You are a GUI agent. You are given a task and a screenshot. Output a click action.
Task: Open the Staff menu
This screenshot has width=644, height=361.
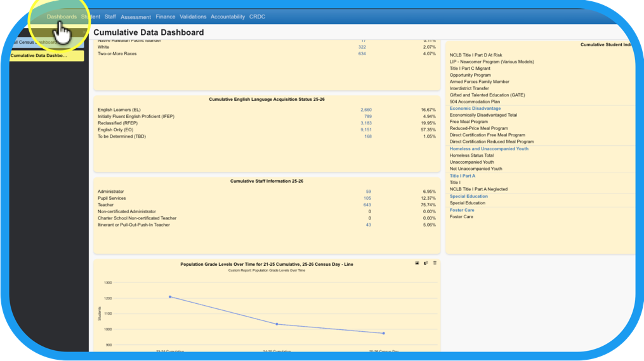110,16
